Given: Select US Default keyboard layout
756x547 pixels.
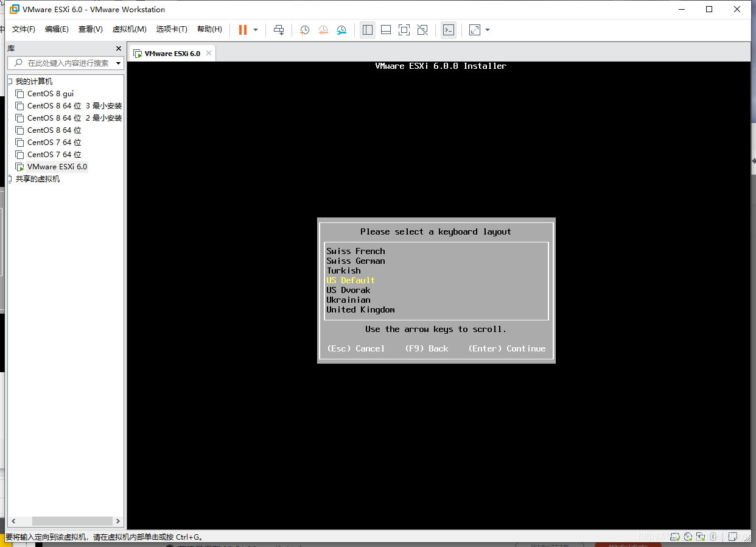Looking at the screenshot, I should (x=351, y=280).
